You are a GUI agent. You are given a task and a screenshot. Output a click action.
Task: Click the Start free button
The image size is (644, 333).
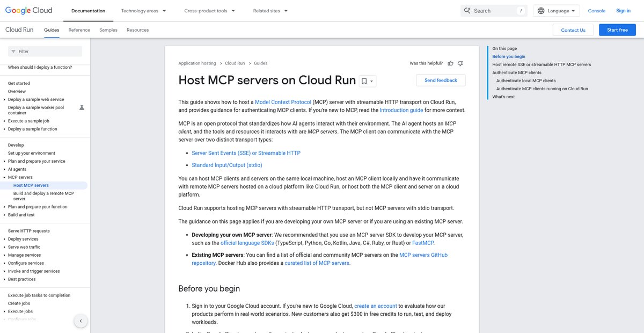[x=617, y=30]
